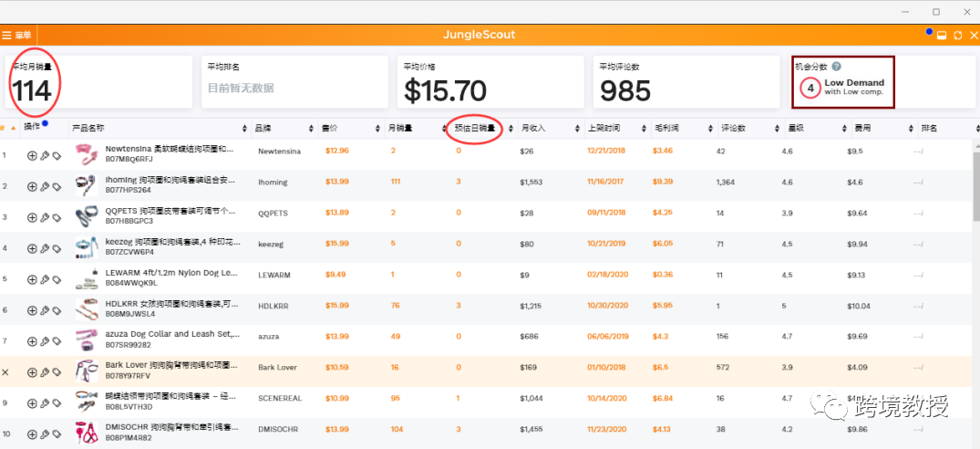Click the 10/30/2020 listing date cell
Viewport: 980px width, 449px height.
point(606,306)
